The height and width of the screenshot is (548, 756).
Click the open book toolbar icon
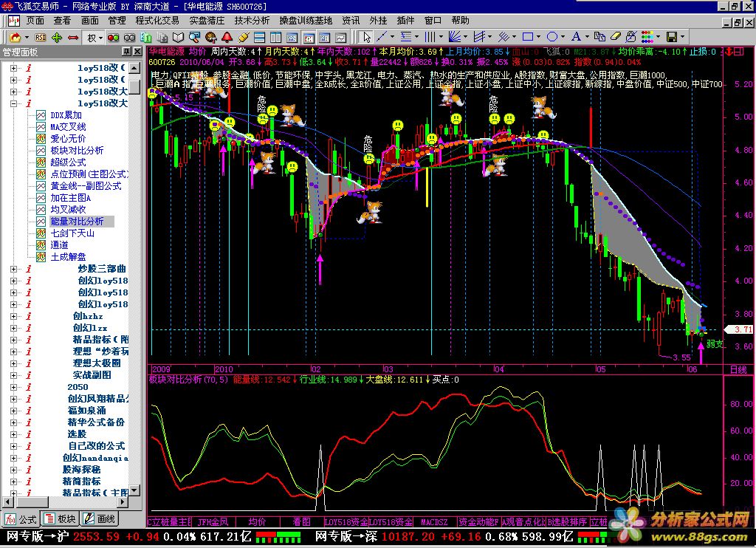click(179, 37)
